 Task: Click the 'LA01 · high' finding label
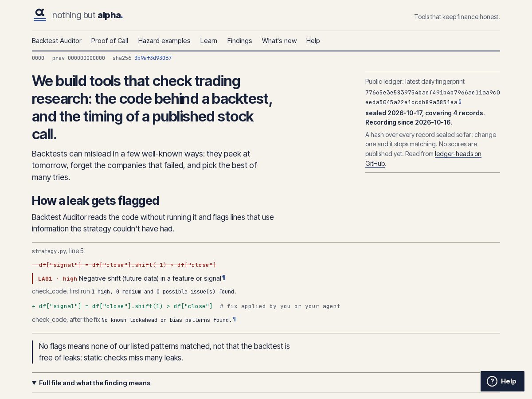pyautogui.click(x=58, y=279)
